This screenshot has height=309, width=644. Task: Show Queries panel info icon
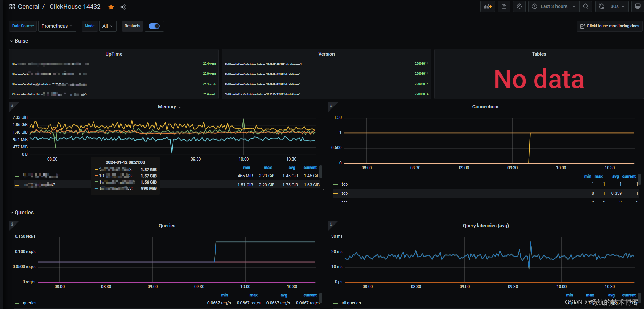(x=12, y=224)
